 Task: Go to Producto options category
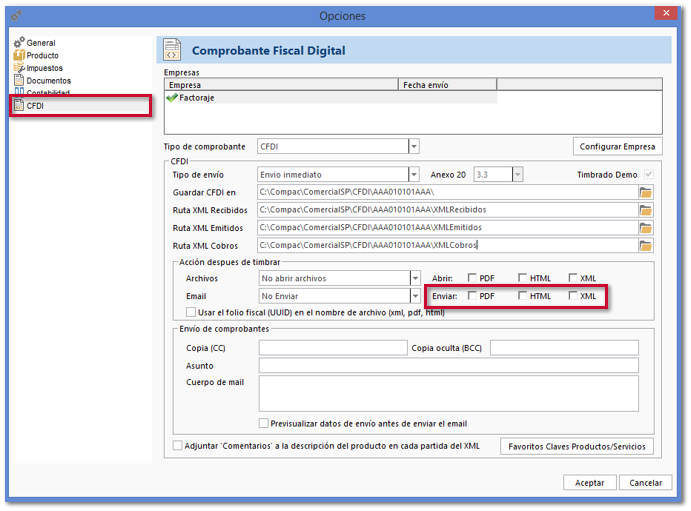[x=42, y=56]
